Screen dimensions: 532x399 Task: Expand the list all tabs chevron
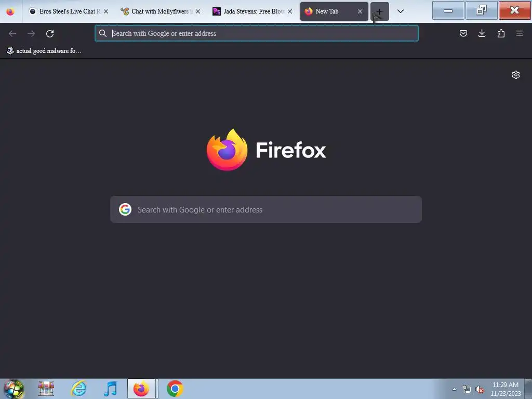(x=401, y=11)
